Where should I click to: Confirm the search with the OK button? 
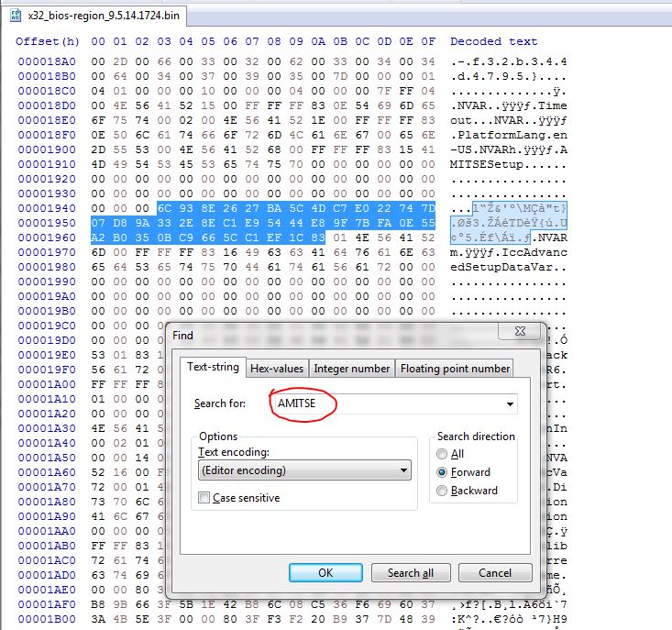point(325,573)
